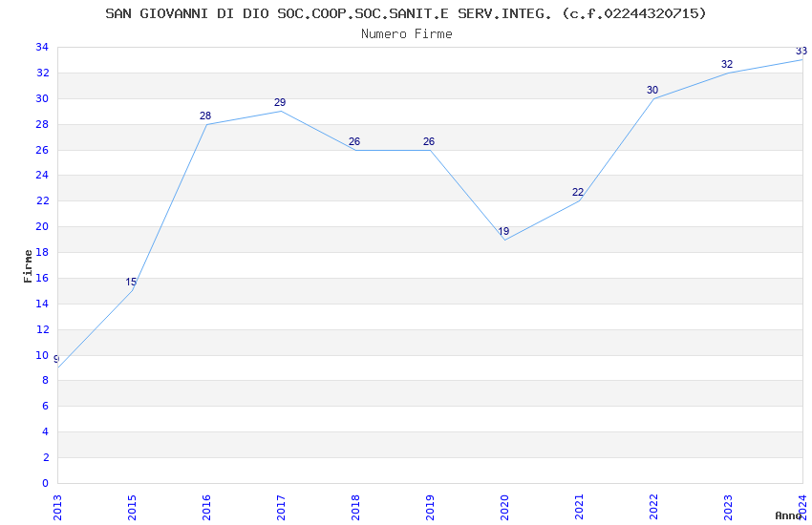Click the x-axis year 2018
The width and height of the screenshot is (812, 525).
pos(355,508)
